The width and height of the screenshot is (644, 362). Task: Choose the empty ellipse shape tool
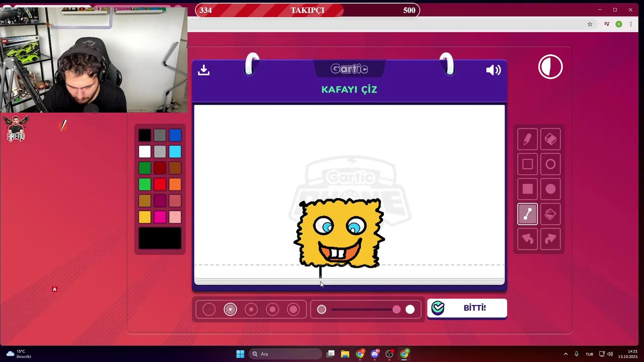click(550, 164)
